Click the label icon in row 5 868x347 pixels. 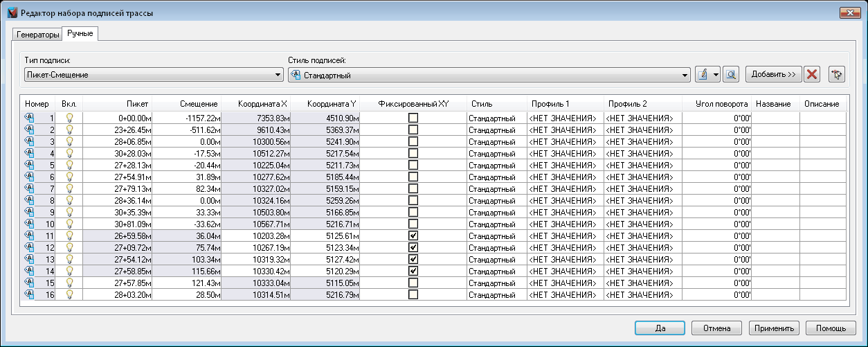click(29, 165)
